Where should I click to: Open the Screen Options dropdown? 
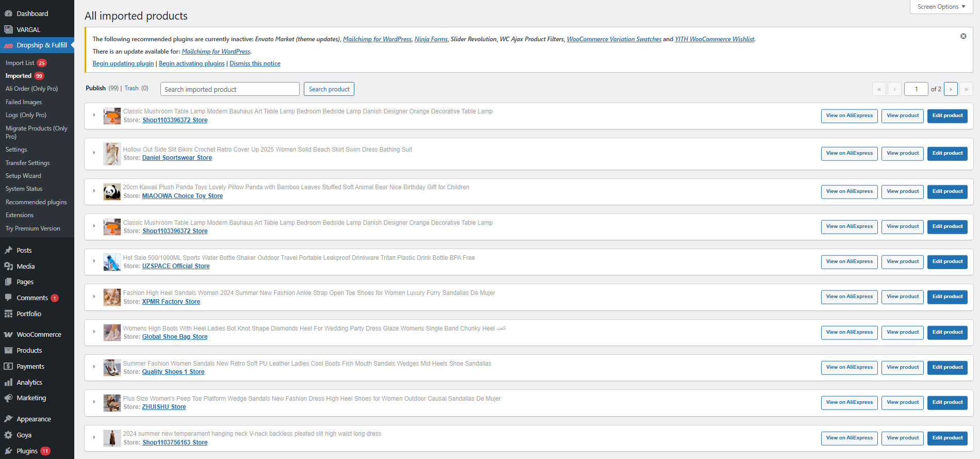coord(941,7)
